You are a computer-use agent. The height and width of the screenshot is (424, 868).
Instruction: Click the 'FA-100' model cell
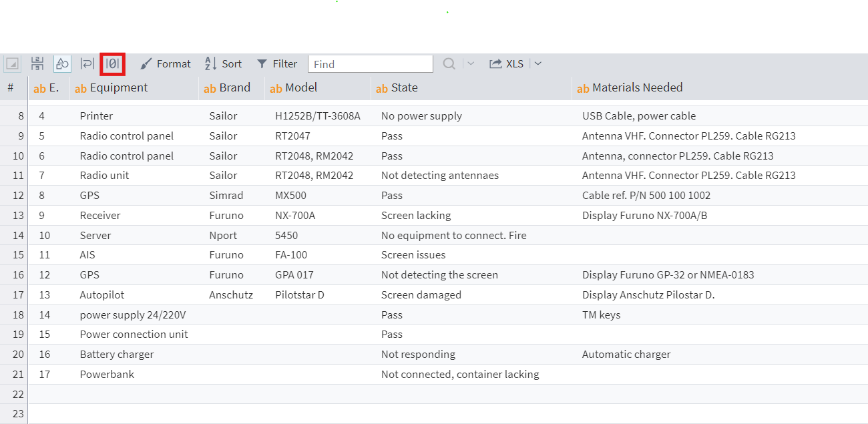(291, 255)
